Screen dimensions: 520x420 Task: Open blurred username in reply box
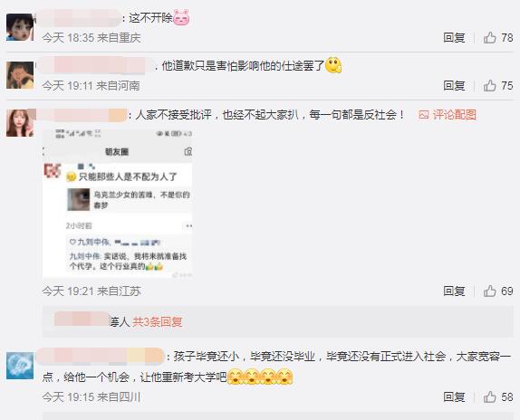pos(82,319)
